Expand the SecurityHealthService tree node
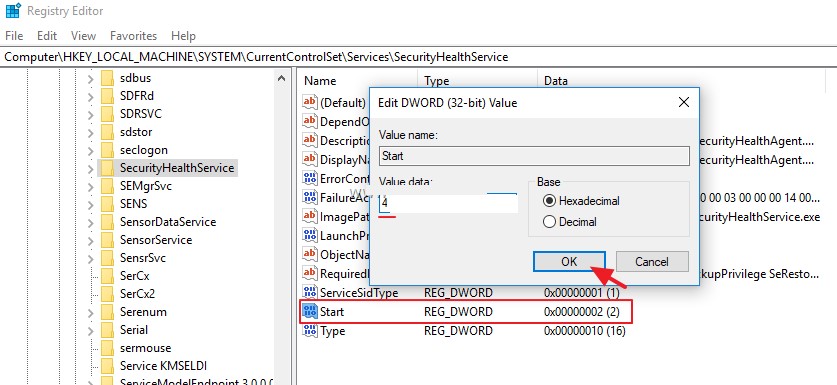837x385 pixels. coord(90,168)
